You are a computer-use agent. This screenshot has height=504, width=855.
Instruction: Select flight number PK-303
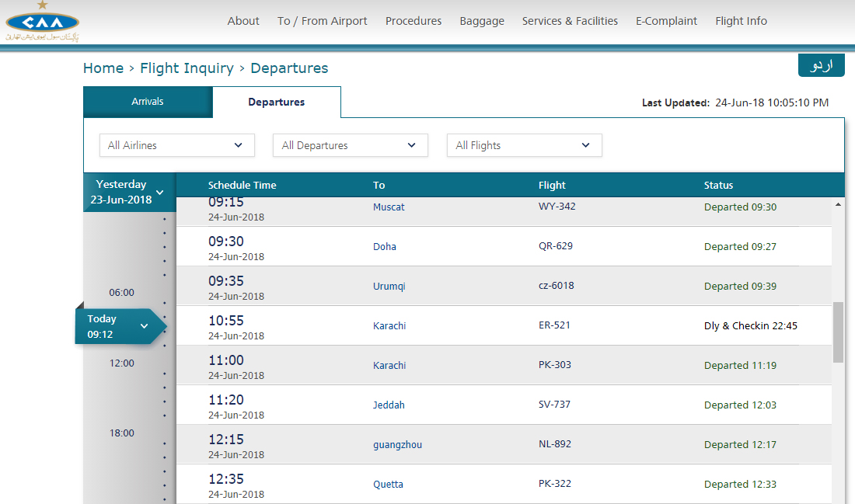(x=554, y=365)
